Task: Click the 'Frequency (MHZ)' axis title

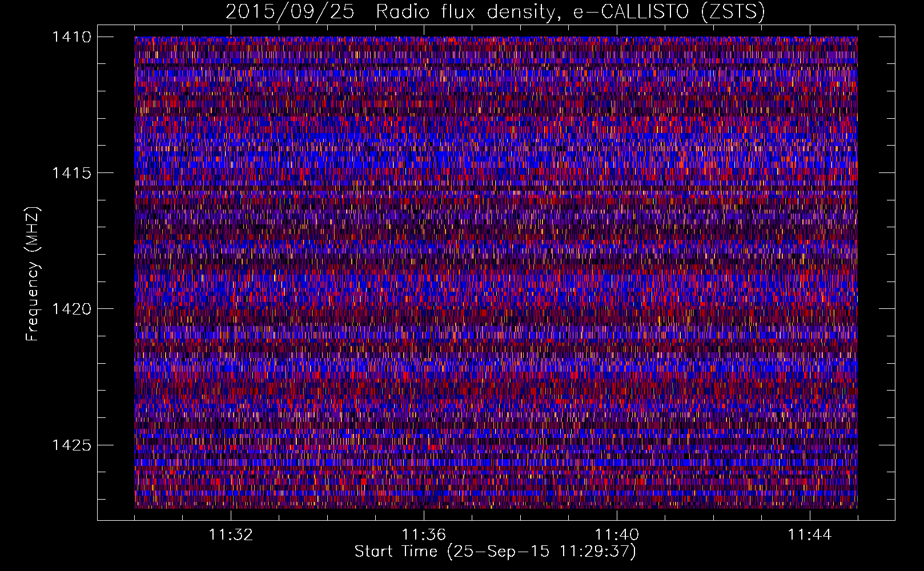Action: point(33,274)
